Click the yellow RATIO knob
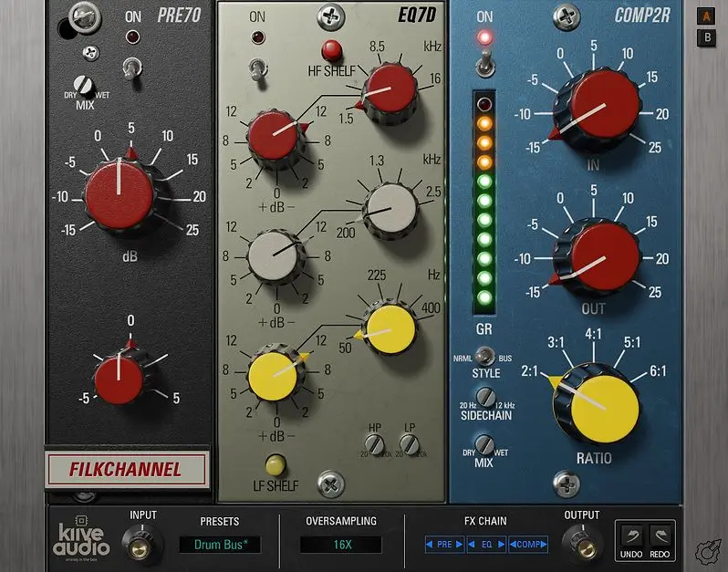The image size is (728, 572). (x=597, y=404)
